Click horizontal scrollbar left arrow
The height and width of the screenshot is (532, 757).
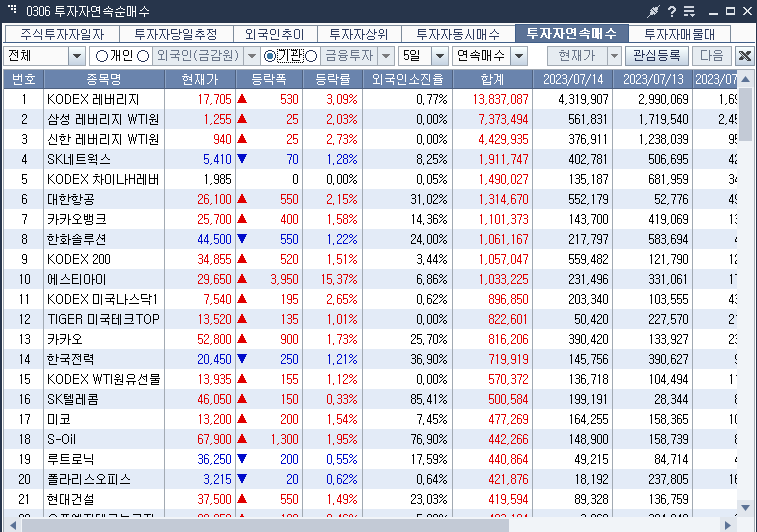13,525
